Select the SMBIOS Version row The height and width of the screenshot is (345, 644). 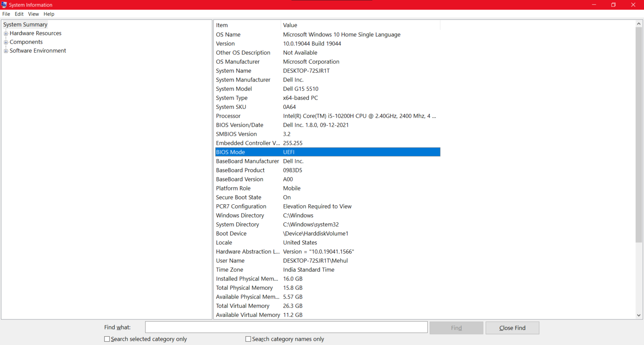pos(328,134)
